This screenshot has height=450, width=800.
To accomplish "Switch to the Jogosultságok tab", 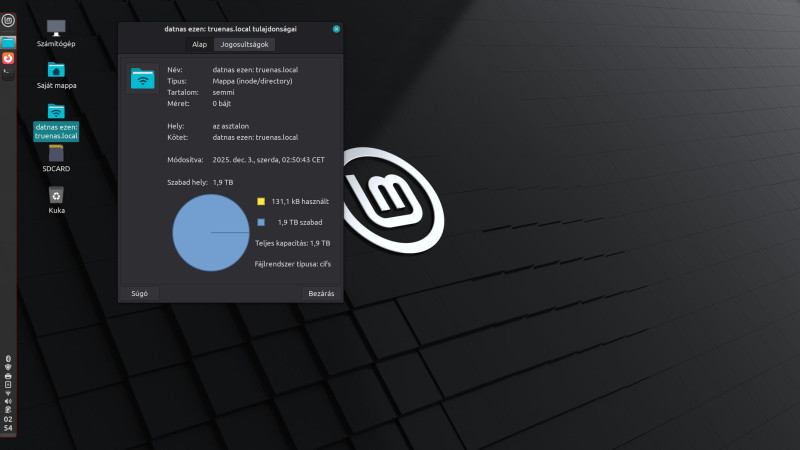I will point(244,44).
